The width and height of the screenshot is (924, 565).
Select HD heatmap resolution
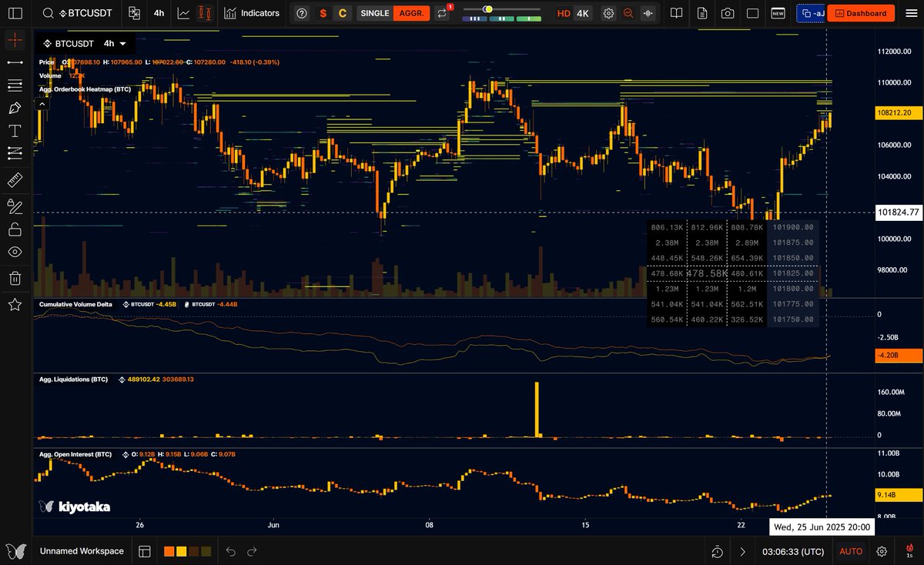point(564,13)
